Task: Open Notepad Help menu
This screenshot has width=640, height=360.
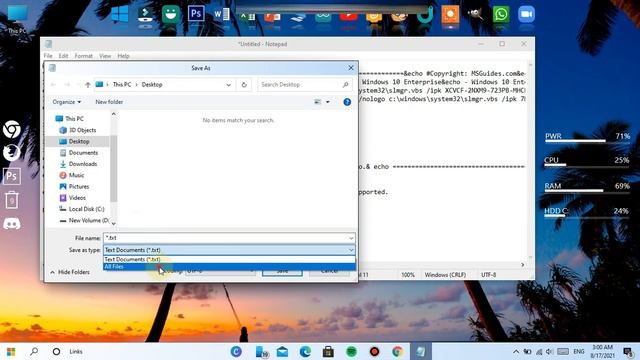Action: click(123, 56)
